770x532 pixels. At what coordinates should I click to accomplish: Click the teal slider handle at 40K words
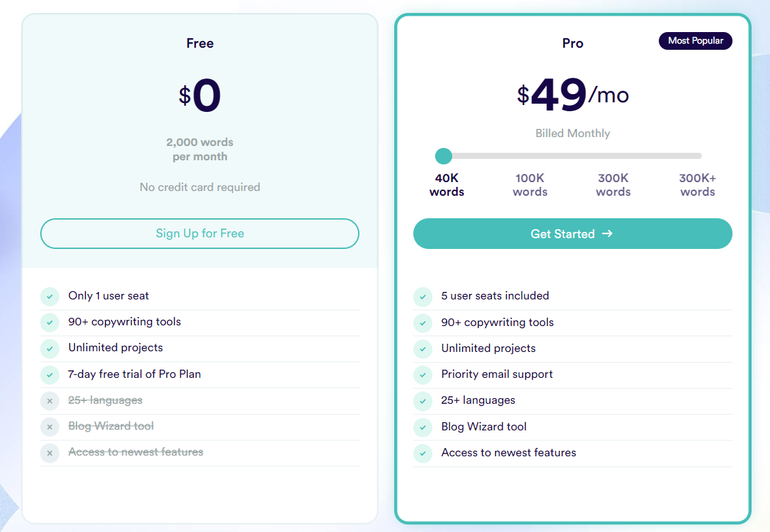443,156
